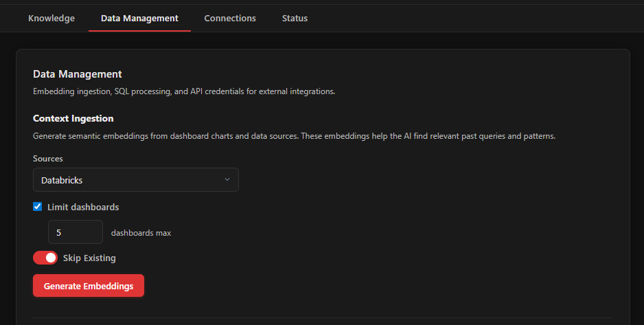Uncheck the Limit dashboards checkbox
This screenshot has width=644, height=325.
pos(37,207)
